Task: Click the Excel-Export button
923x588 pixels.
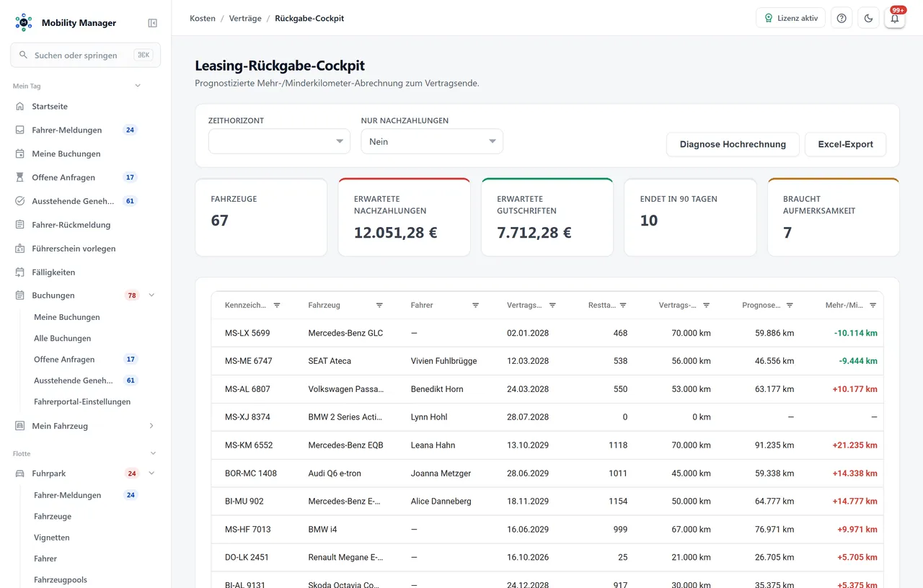Action: coord(845,144)
